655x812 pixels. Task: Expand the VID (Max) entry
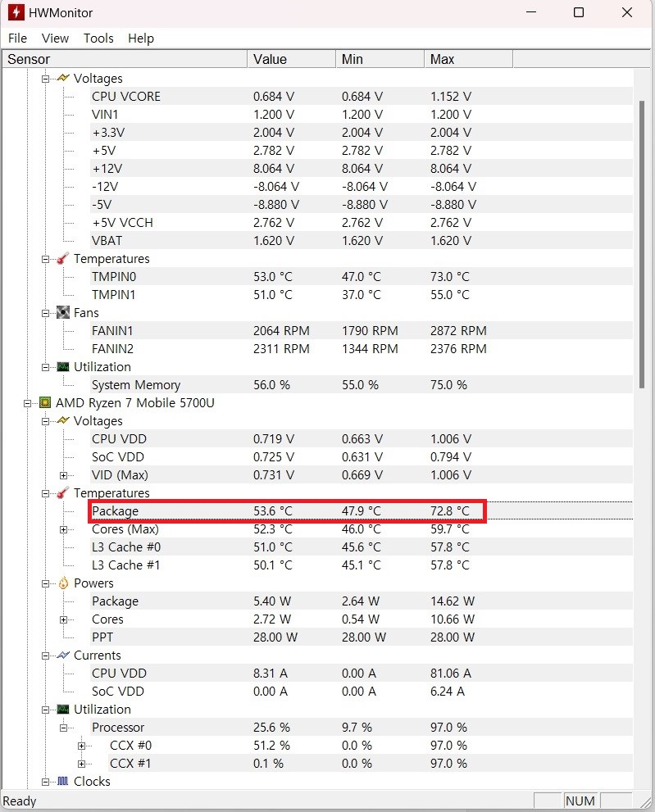pyautogui.click(x=63, y=475)
